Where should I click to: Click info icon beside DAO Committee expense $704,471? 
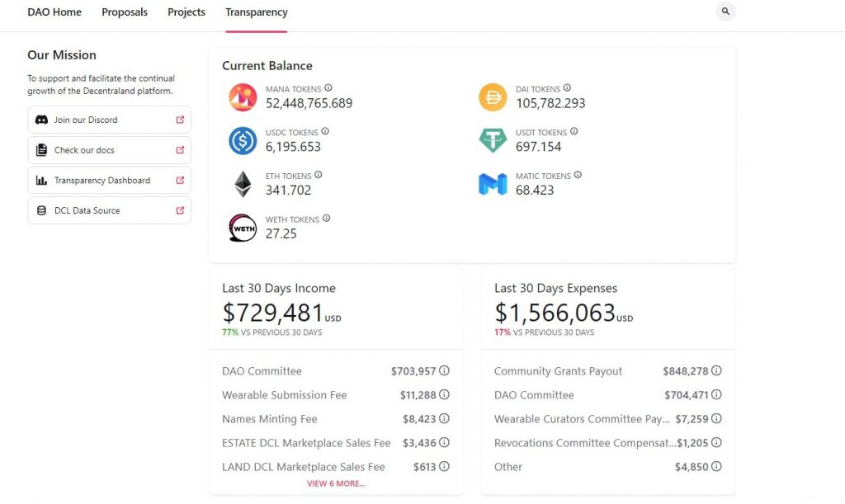pos(716,394)
